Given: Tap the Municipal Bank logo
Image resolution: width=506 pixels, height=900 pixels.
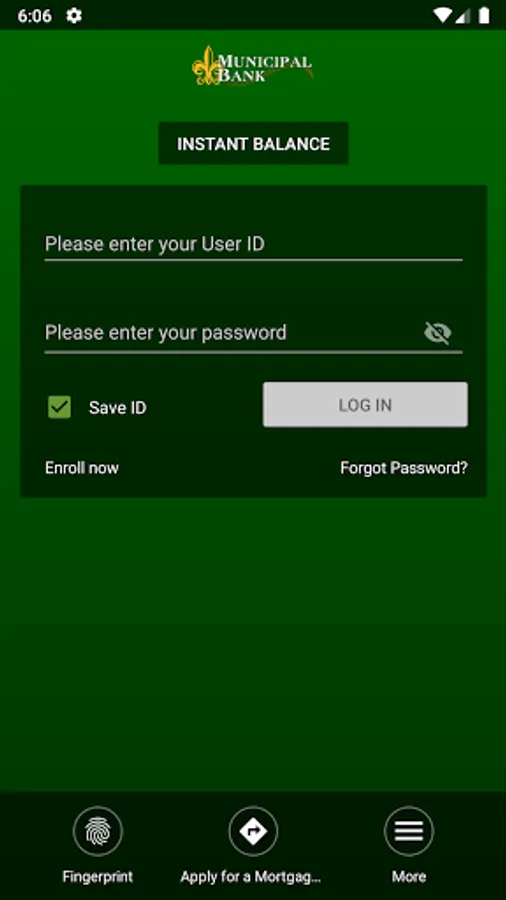Looking at the screenshot, I should [x=253, y=66].
